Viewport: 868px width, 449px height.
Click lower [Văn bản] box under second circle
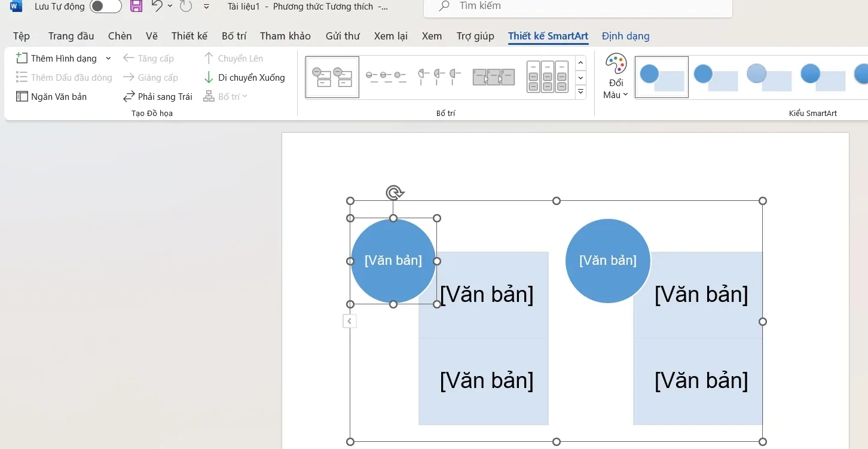tap(698, 381)
